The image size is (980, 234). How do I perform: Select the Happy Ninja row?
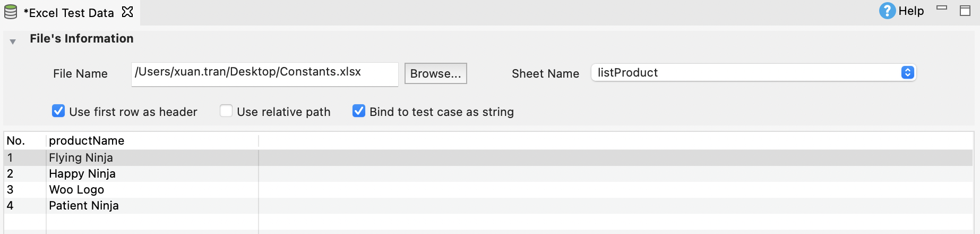coord(82,174)
